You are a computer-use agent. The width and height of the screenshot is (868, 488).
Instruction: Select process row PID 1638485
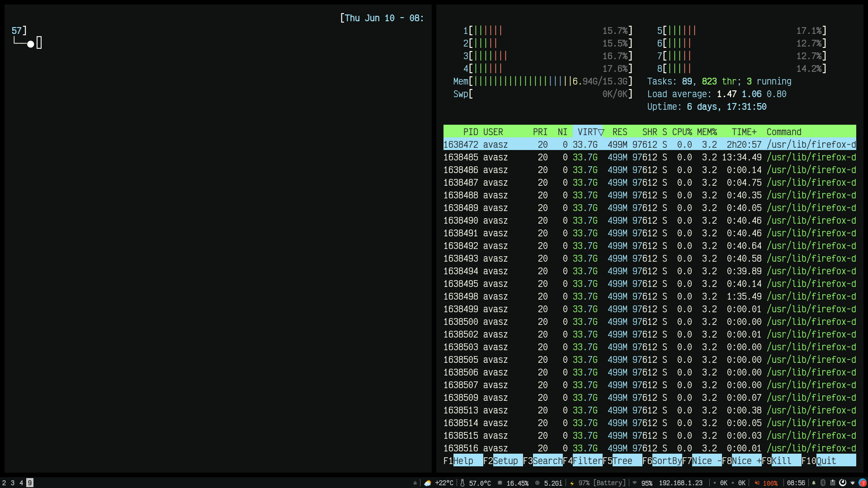point(650,157)
